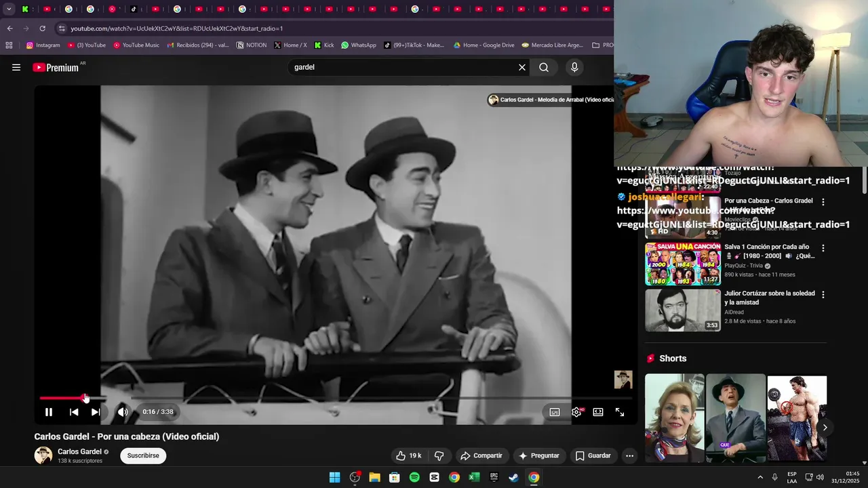
Task: Open 'Julior Cortázar sobre la soledad' title
Action: click(769, 298)
